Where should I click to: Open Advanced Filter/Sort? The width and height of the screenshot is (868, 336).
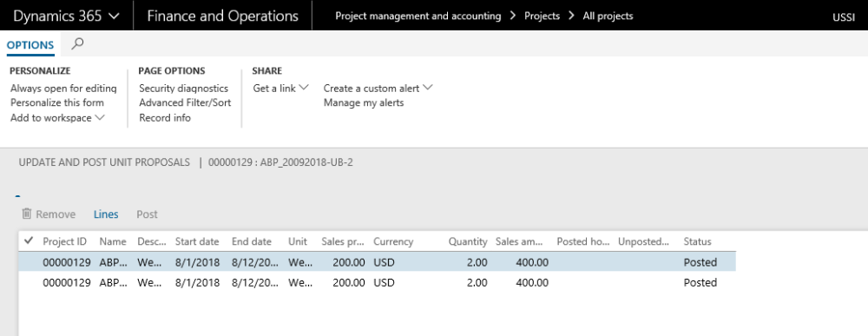pos(185,102)
